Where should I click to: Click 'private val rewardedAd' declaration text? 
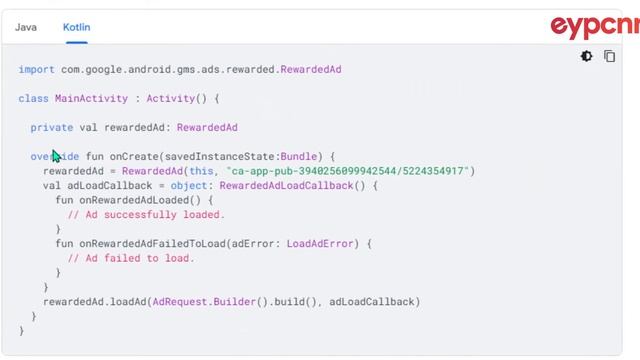click(x=98, y=127)
